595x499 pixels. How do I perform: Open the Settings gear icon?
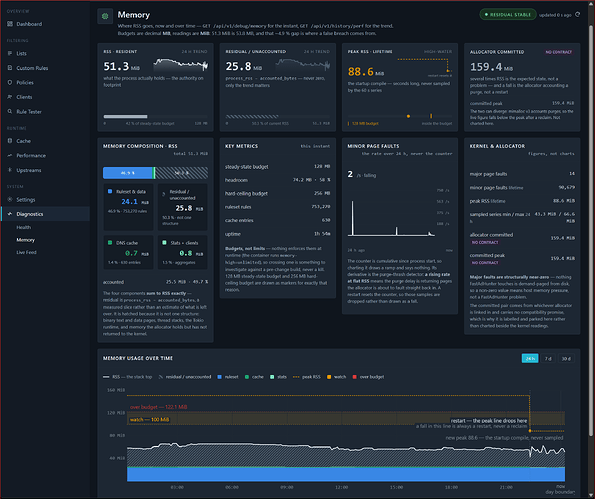pyautogui.click(x=10, y=199)
